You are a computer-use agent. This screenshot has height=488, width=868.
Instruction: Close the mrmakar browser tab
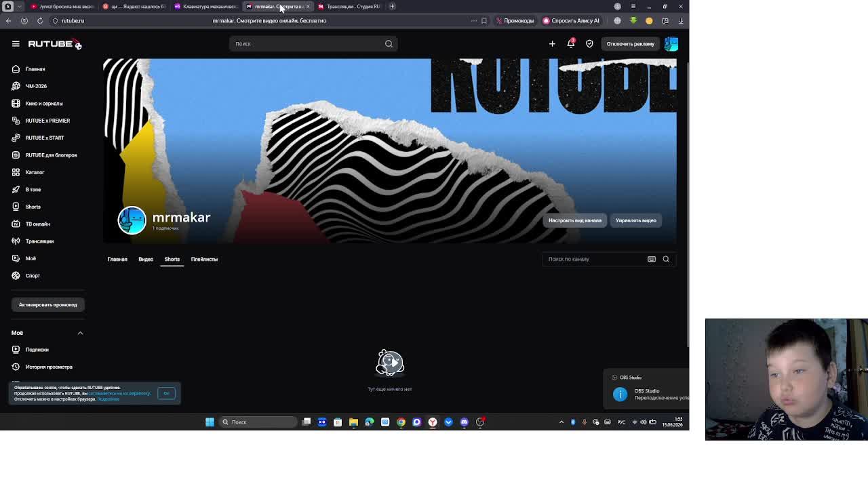pos(308,7)
